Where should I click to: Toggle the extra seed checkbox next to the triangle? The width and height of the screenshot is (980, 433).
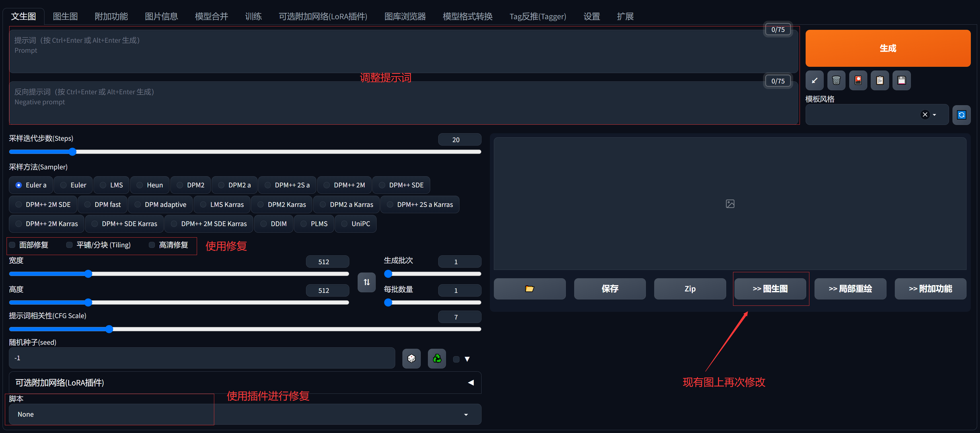point(456,359)
